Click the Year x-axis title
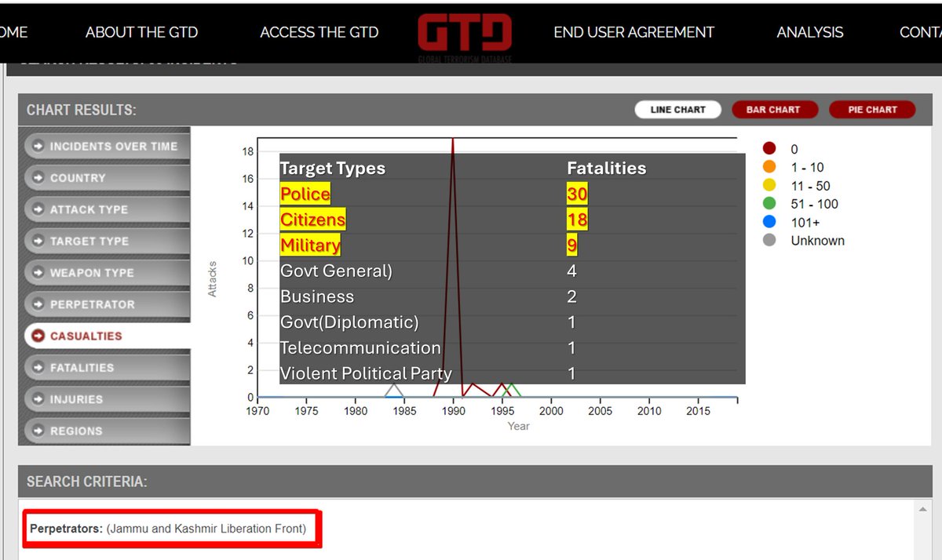 518,426
